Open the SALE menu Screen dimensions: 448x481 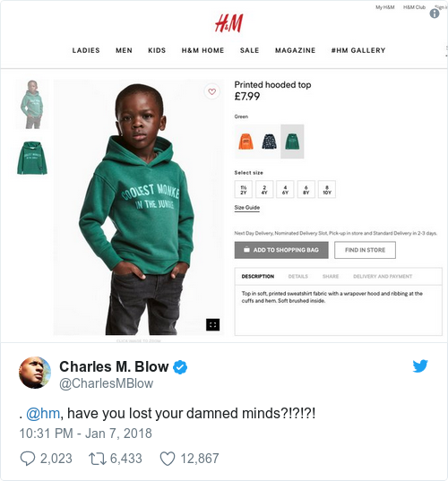point(249,50)
